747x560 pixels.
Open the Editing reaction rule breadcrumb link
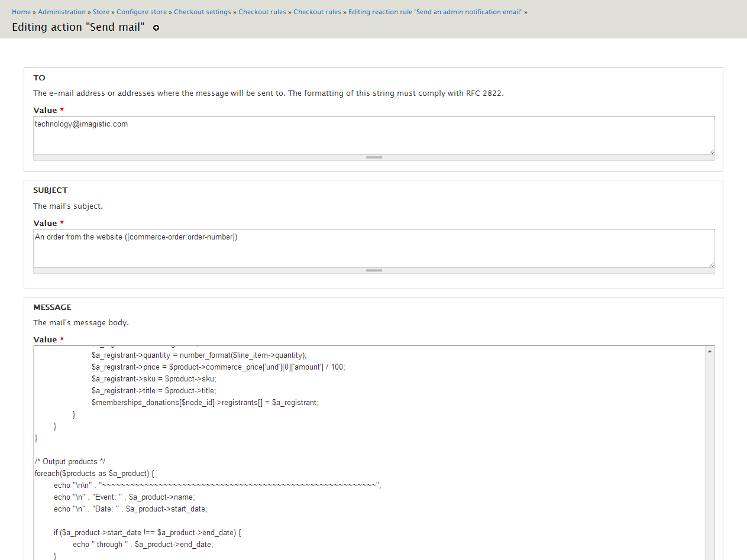click(435, 12)
